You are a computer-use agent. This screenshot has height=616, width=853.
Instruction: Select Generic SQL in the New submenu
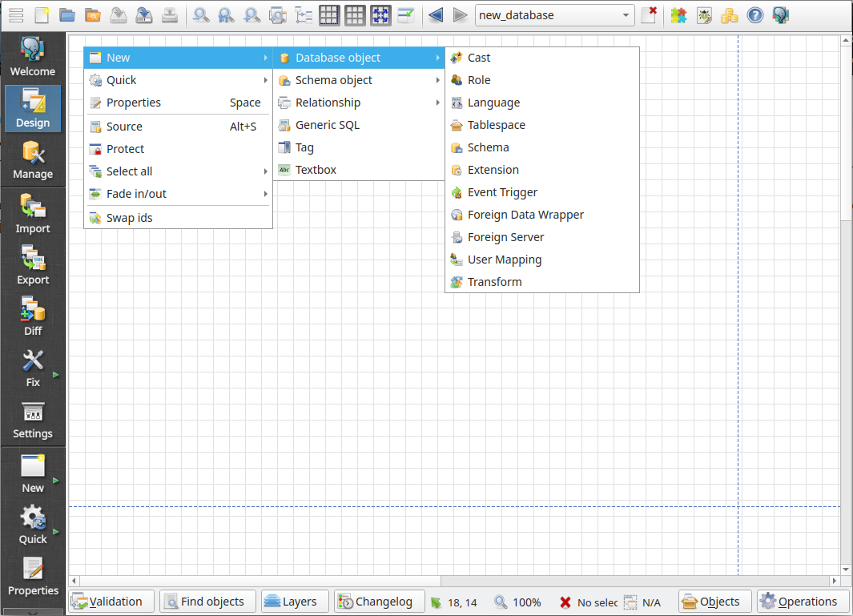(x=359, y=125)
